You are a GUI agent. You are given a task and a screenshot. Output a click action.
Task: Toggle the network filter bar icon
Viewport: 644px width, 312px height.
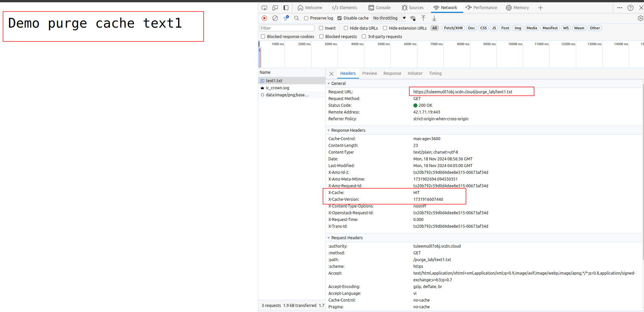click(286, 18)
